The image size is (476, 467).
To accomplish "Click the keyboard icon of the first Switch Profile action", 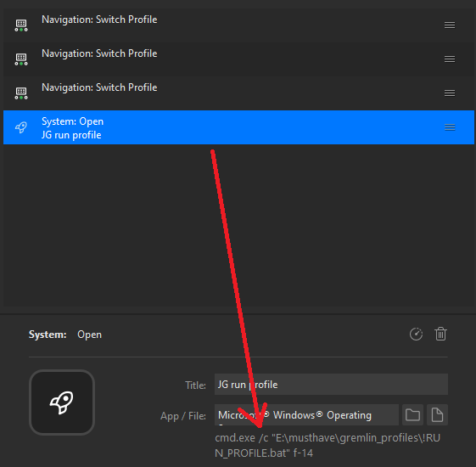I will (21, 25).
